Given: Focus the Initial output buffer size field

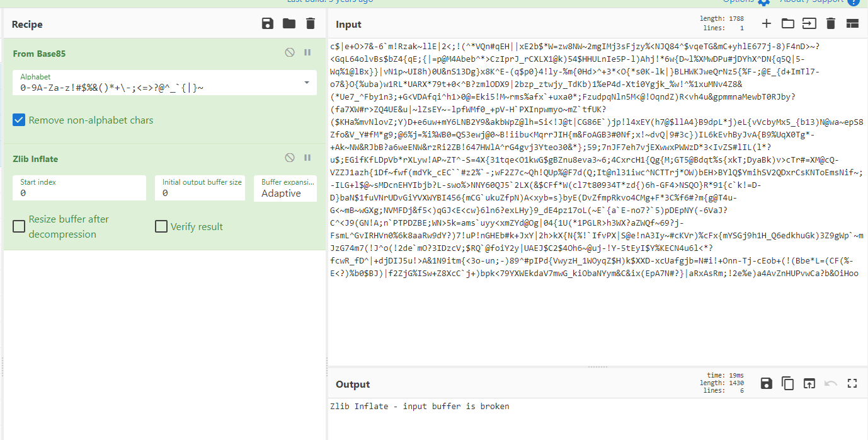Looking at the screenshot, I should [200, 193].
